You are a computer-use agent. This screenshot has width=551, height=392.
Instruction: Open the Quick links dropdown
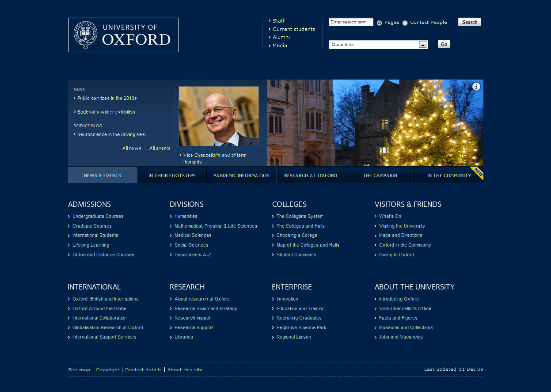point(378,45)
